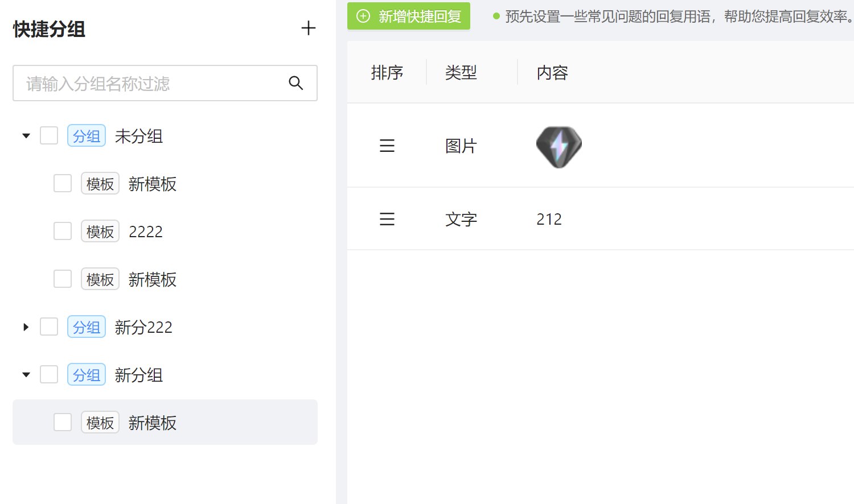The image size is (854, 504).
Task: Collapse the 新分组 group
Action: [x=26, y=375]
